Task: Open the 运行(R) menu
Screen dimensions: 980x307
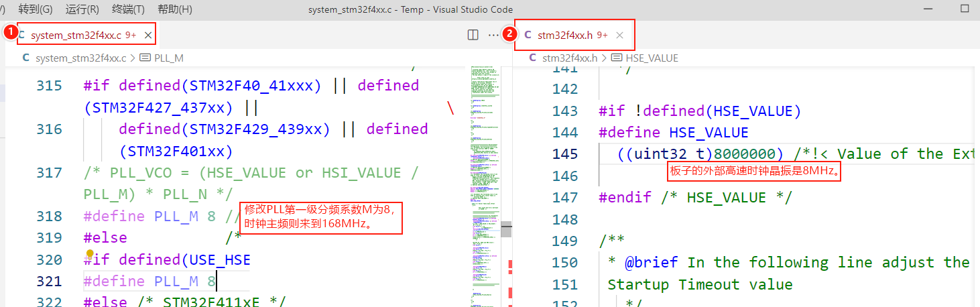Action: click(x=82, y=9)
